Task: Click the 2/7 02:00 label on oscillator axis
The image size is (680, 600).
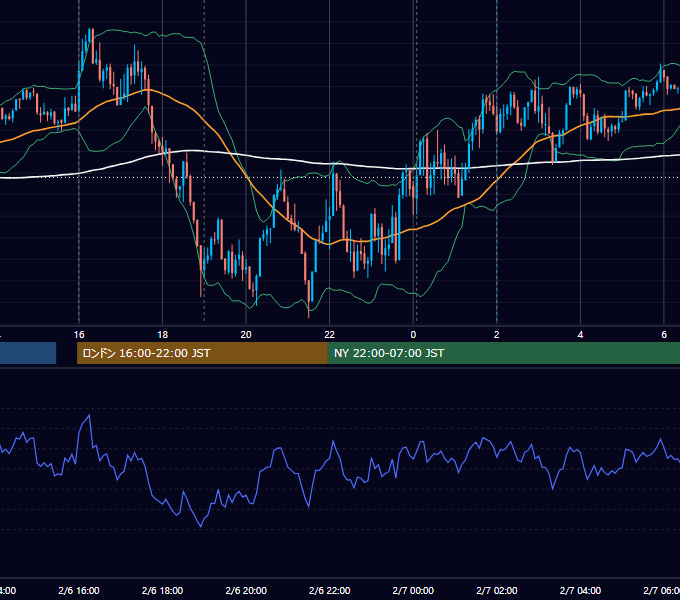Action: 497,590
